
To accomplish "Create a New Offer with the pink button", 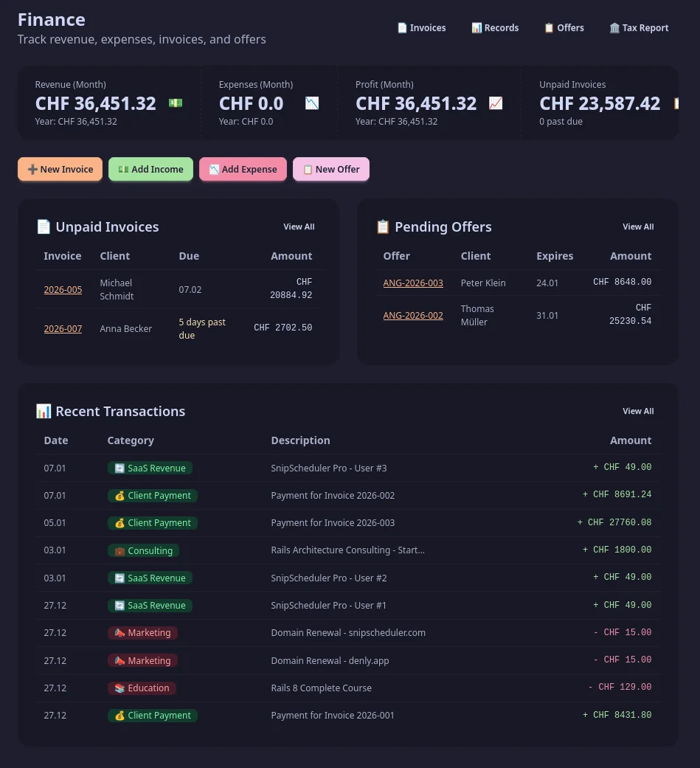I will click(x=330, y=169).
